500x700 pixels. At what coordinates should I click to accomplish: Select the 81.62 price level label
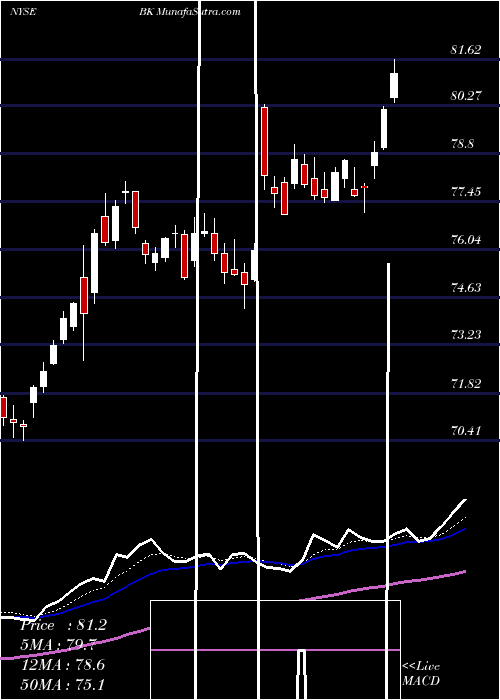[466, 50]
